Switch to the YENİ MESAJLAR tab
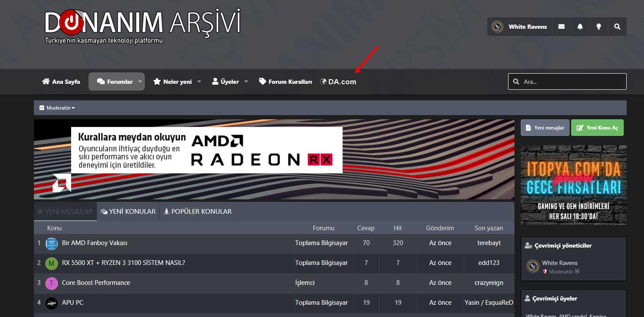This screenshot has width=644, height=317. pos(65,211)
